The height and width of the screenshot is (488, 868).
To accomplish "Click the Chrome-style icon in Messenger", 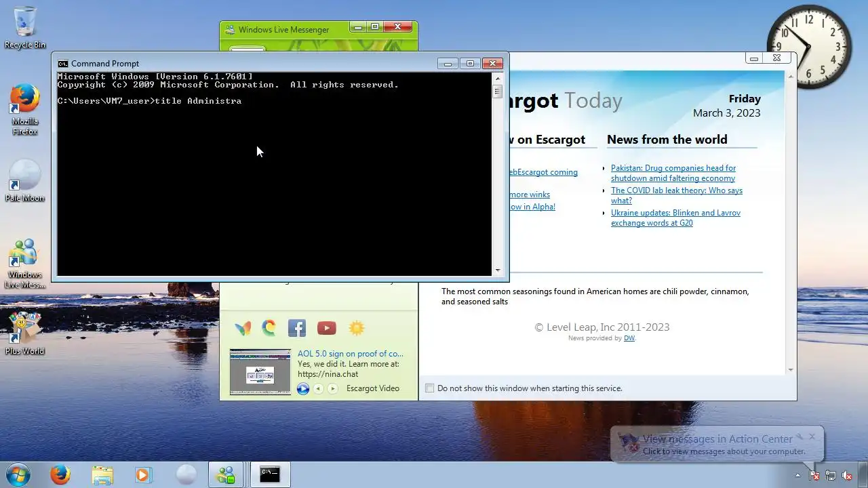I will tap(269, 328).
